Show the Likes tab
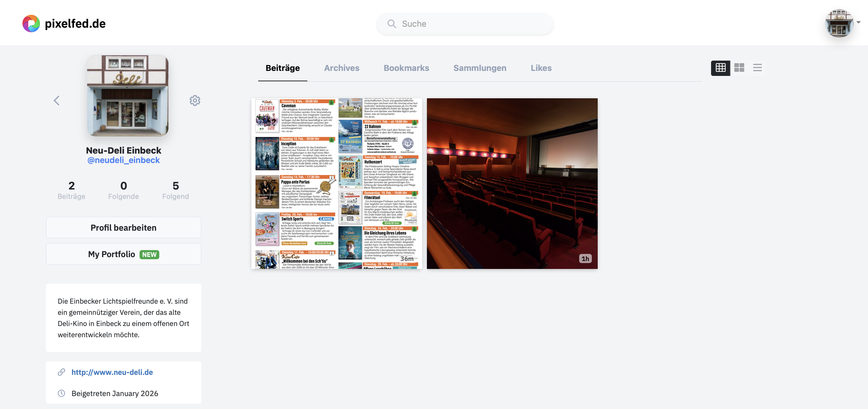The width and height of the screenshot is (868, 409). tap(541, 68)
